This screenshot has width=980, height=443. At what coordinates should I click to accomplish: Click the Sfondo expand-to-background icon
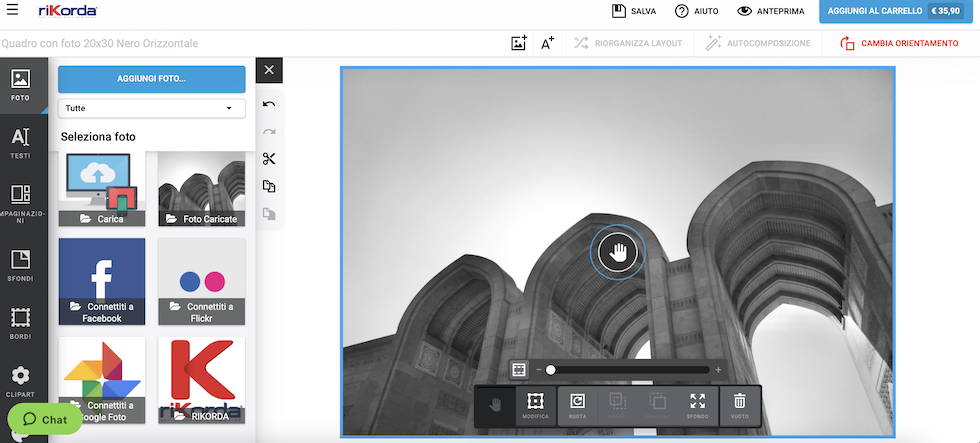(697, 404)
